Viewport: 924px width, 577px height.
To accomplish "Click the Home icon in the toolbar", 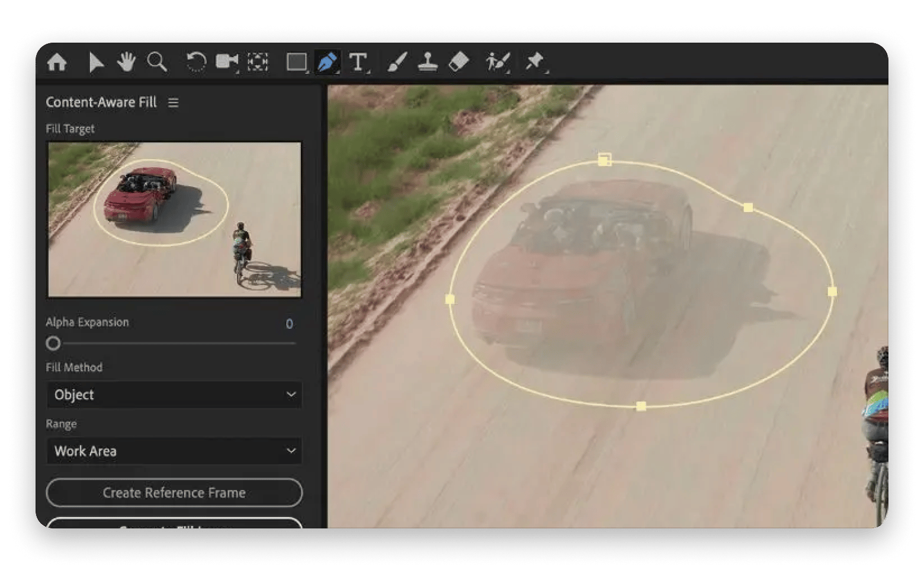I will click(58, 61).
